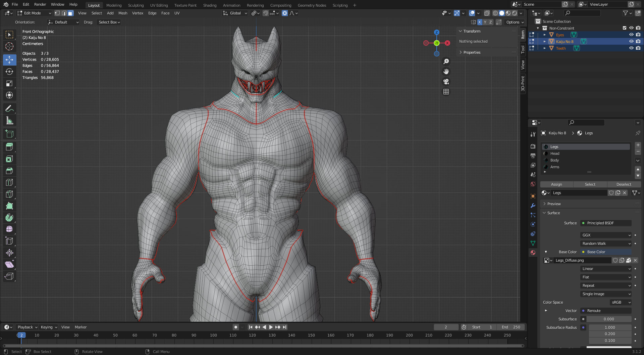This screenshot has height=355, width=644.
Task: Click the Assign material button
Action: pyautogui.click(x=556, y=184)
